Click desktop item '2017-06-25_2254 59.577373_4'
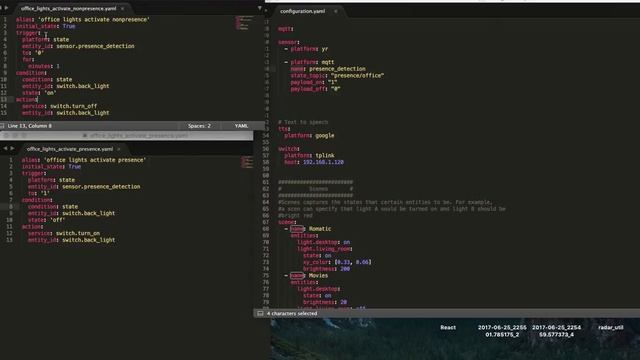 point(556,331)
